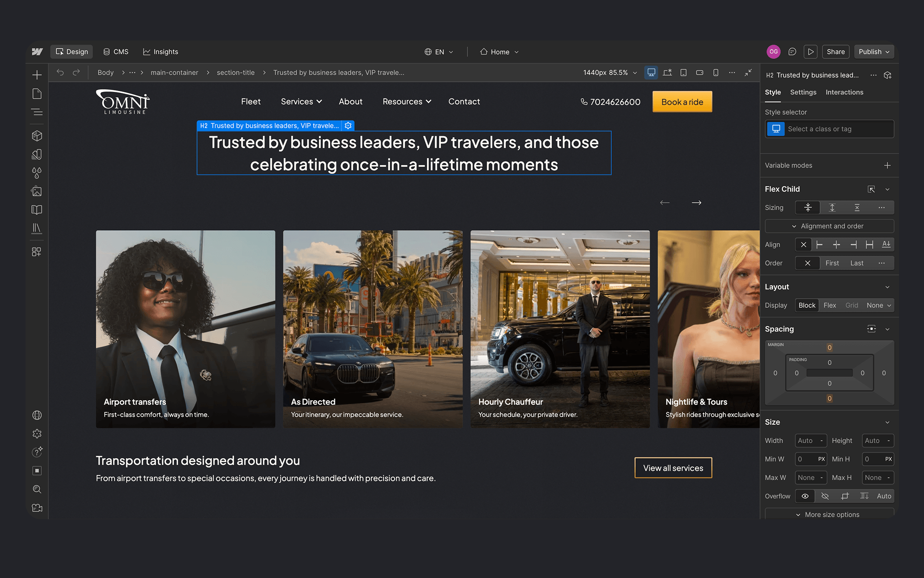Click the Airport transfers card
Viewport: 924px width, 578px height.
[186, 329]
